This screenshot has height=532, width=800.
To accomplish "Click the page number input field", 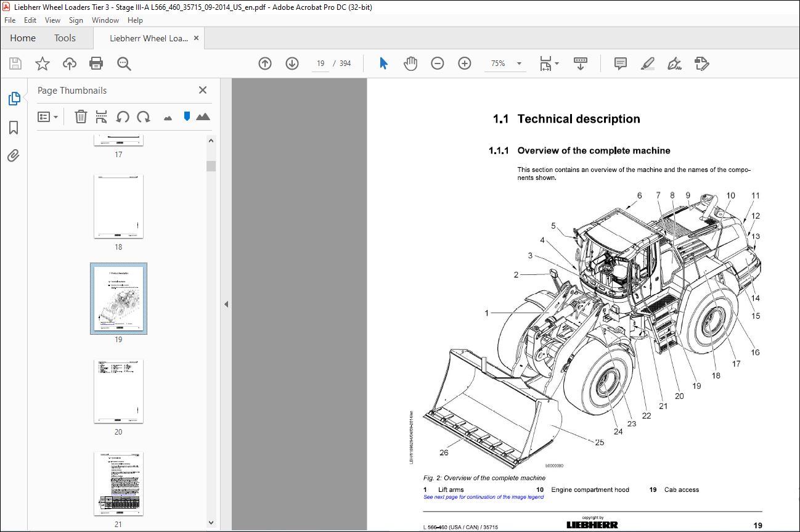I will [x=320, y=63].
